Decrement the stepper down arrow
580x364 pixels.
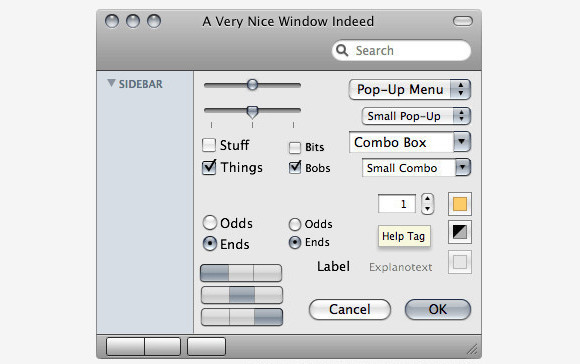tap(428, 209)
